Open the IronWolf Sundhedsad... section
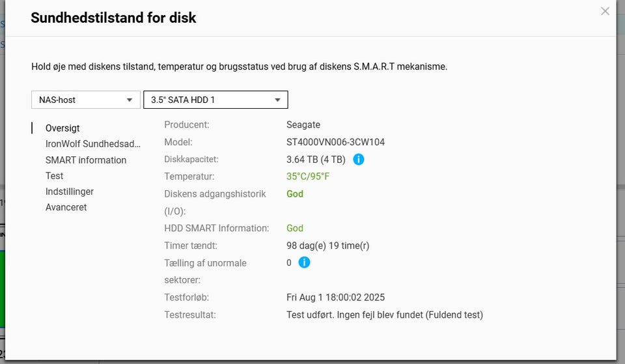The image size is (625, 364). point(92,144)
